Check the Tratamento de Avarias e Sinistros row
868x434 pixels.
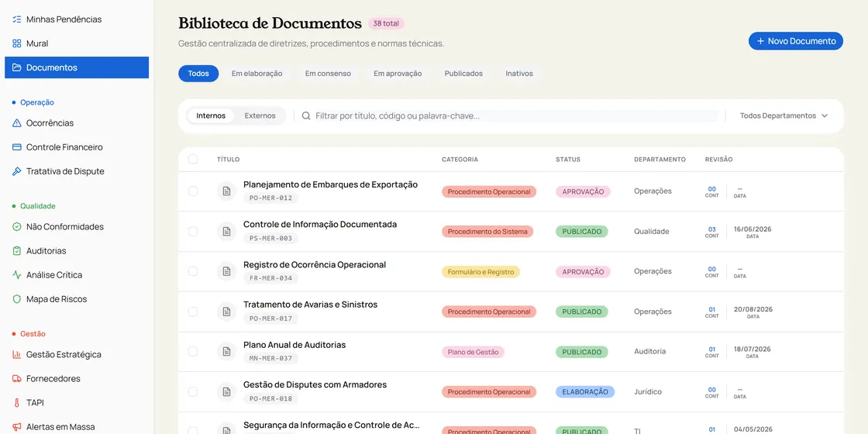tap(193, 312)
